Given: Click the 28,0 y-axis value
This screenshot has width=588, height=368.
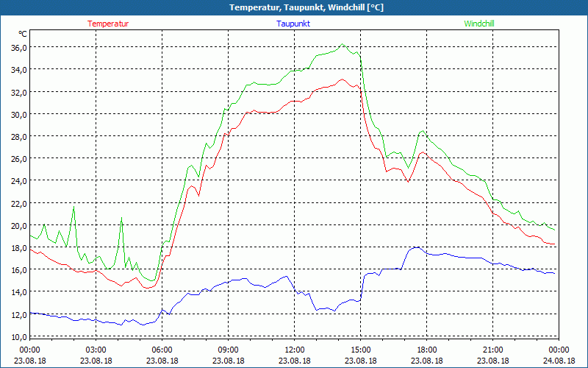Looking at the screenshot, I should [x=18, y=137].
